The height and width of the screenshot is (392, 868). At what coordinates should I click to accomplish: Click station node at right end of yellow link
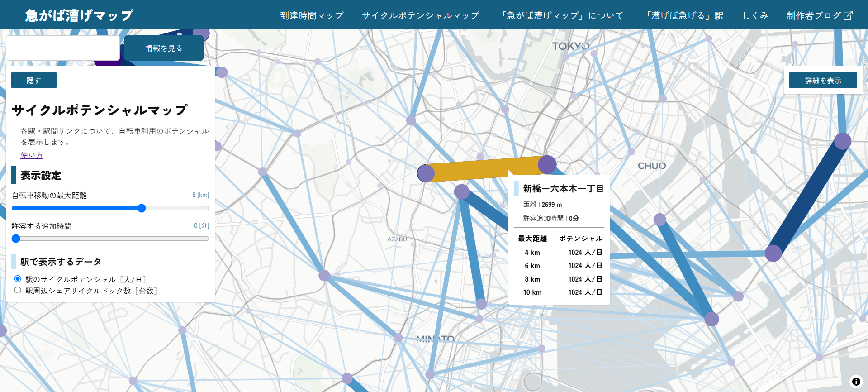(547, 164)
